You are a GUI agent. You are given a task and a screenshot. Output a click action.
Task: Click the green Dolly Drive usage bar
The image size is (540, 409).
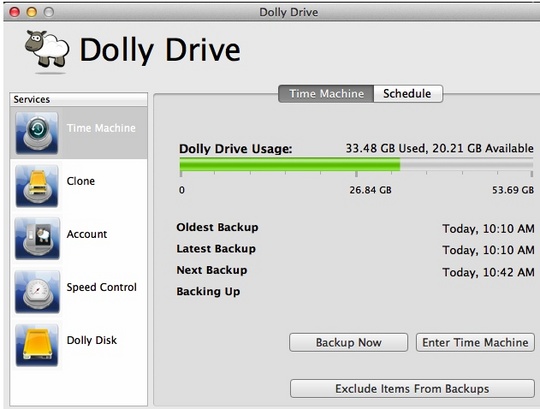pos(290,164)
